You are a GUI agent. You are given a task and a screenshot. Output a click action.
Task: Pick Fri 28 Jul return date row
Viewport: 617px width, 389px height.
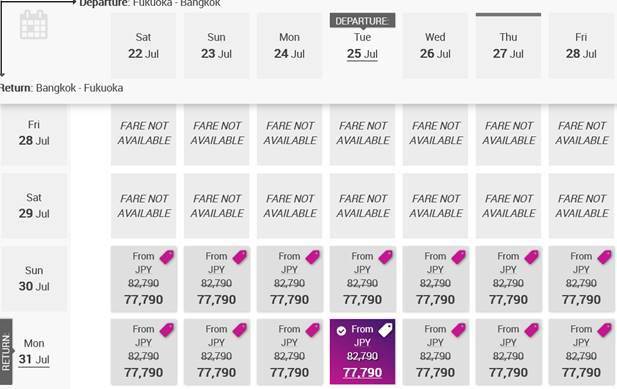pos(34,133)
